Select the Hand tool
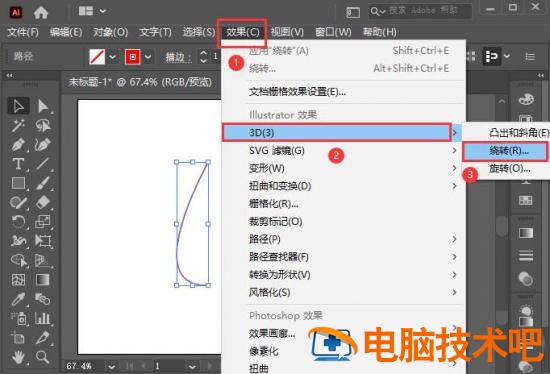This screenshot has width=550, height=374. [x=18, y=357]
